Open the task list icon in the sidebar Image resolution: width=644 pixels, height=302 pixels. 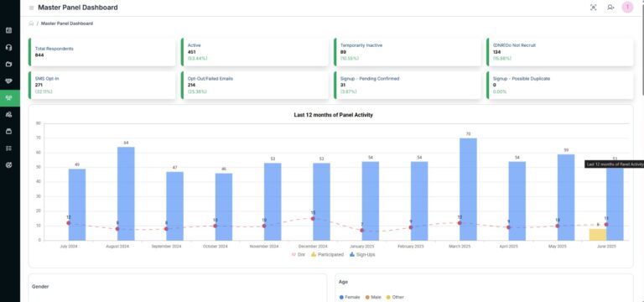(9, 148)
